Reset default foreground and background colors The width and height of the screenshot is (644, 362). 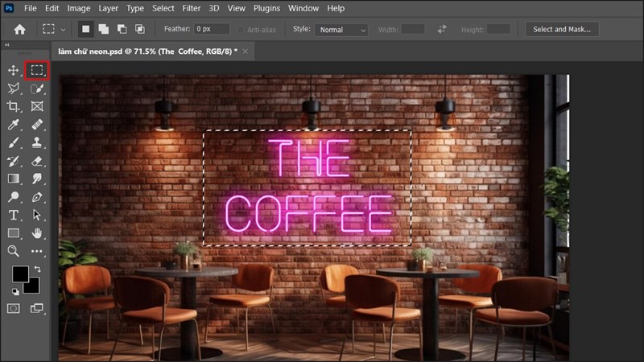[15, 292]
